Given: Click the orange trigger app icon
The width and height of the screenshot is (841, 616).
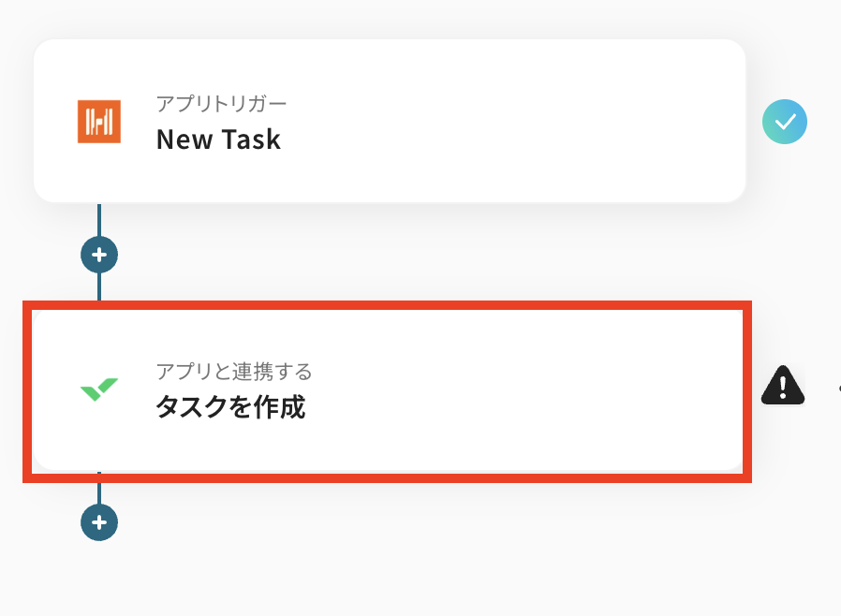Looking at the screenshot, I should tap(99, 121).
